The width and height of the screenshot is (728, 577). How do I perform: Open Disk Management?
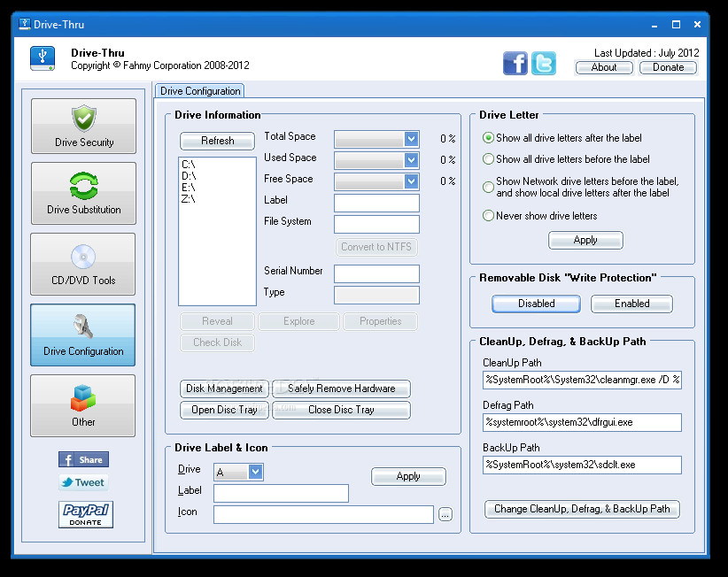[x=224, y=389]
